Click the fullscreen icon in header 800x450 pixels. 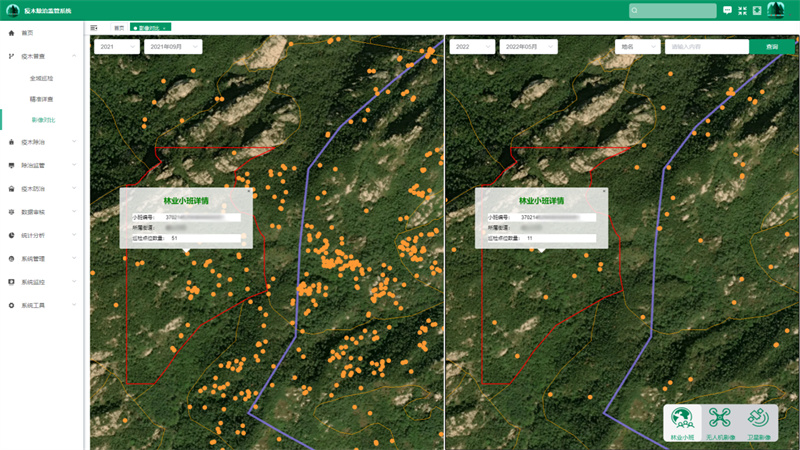pos(742,10)
